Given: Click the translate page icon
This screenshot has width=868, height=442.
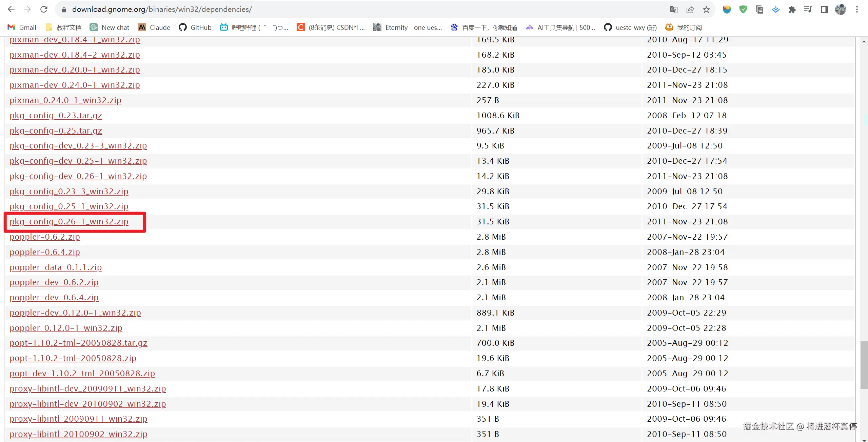Looking at the screenshot, I should (673, 9).
